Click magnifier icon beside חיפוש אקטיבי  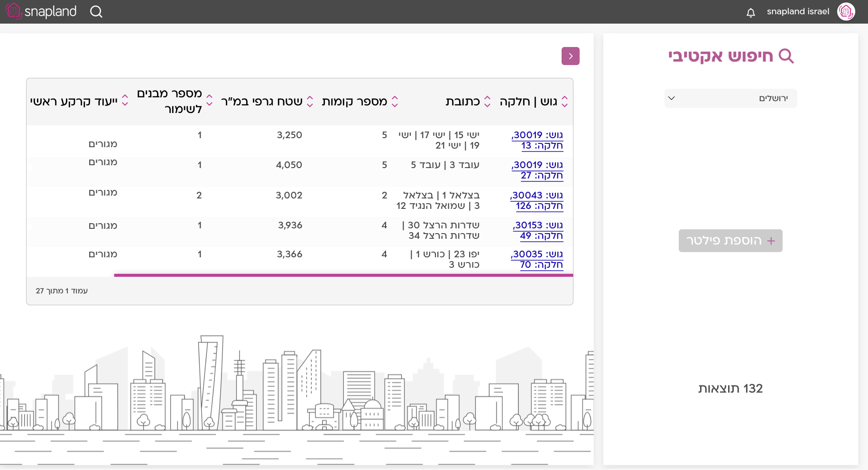tap(786, 56)
